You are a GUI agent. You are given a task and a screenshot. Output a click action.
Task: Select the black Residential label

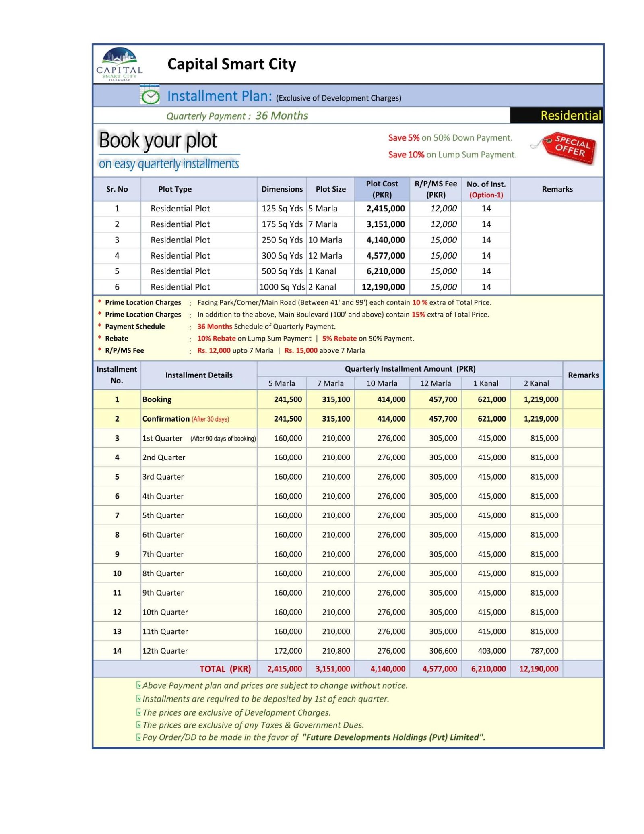coord(556,116)
